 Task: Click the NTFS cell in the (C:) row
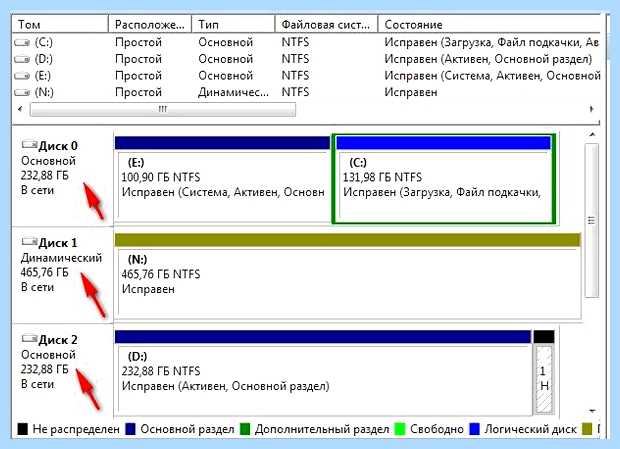click(x=295, y=42)
